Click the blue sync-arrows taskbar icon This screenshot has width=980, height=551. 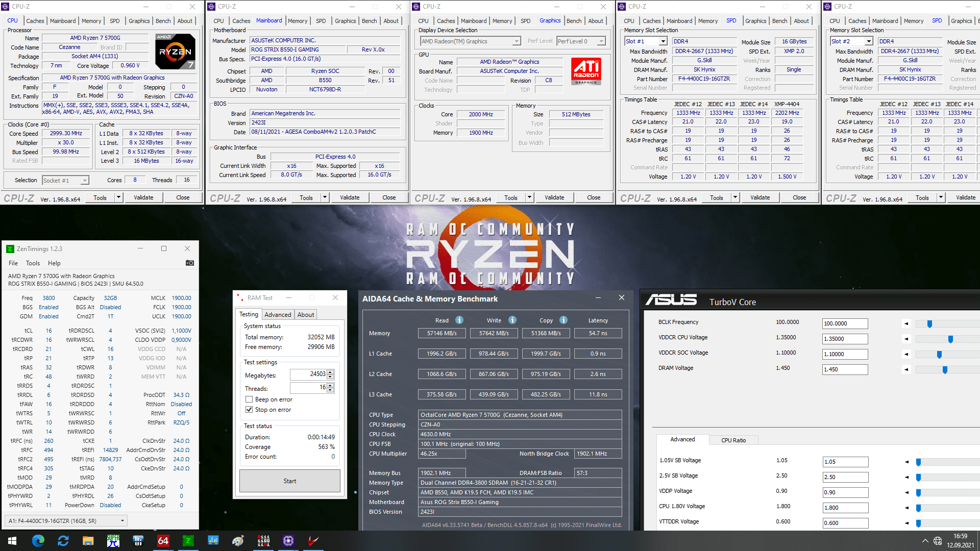[x=63, y=541]
